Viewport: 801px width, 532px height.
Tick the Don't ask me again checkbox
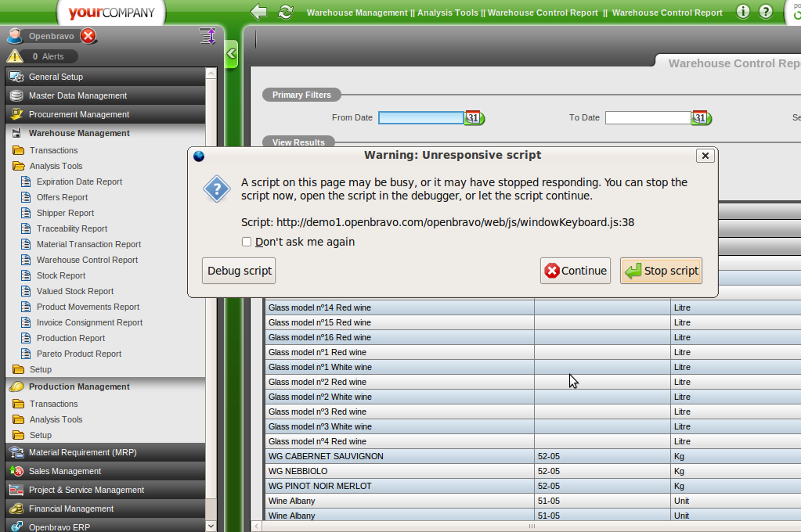(x=247, y=242)
